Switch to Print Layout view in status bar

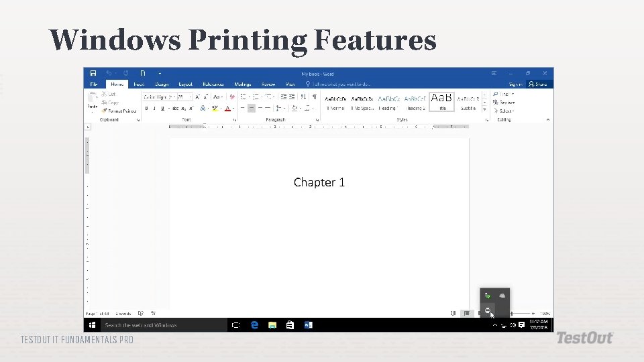coord(467,313)
